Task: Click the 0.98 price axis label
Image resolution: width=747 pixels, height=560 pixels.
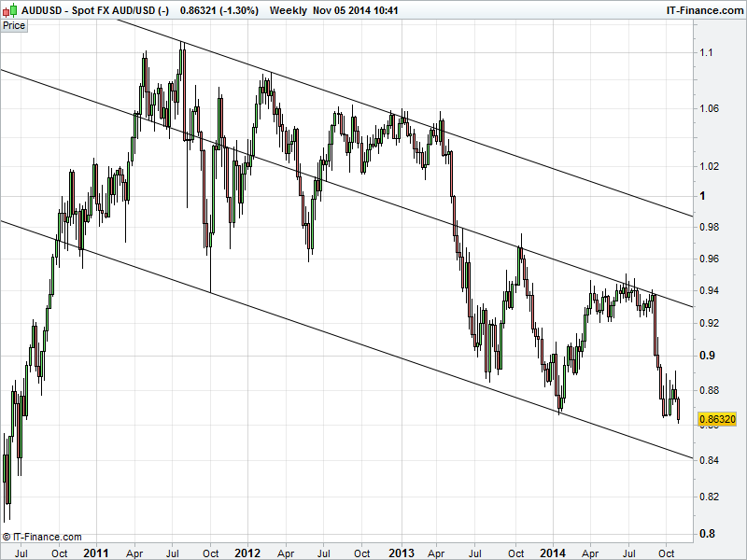Action: coord(709,227)
